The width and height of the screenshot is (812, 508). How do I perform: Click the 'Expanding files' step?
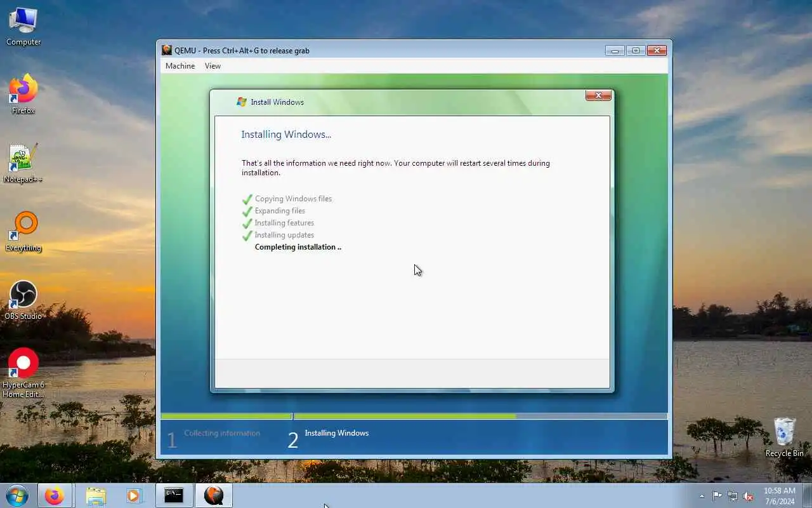pyautogui.click(x=280, y=211)
